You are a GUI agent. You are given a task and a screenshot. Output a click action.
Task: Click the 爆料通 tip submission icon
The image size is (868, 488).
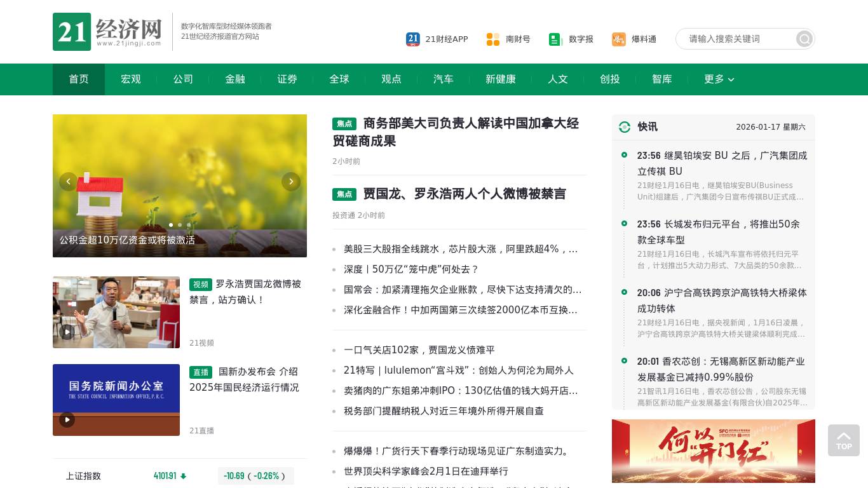(x=618, y=39)
